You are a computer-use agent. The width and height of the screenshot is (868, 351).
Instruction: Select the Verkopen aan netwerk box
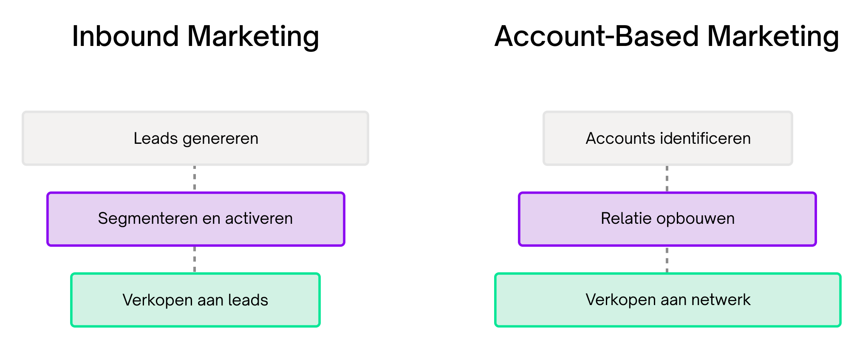click(x=668, y=300)
